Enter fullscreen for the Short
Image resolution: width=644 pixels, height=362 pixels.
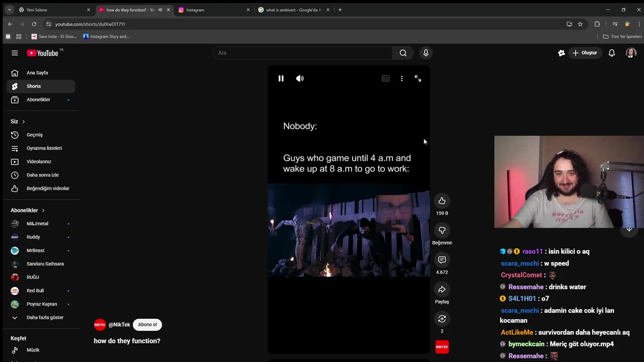418,78
